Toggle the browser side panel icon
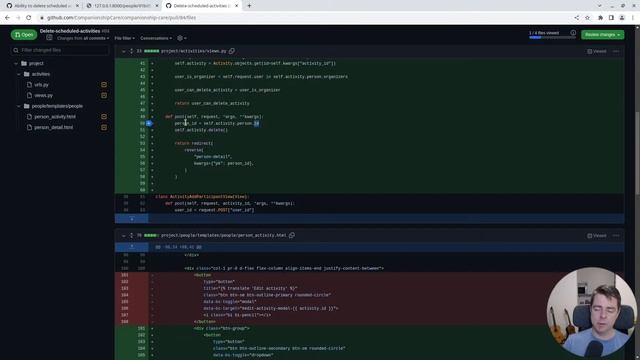 (611, 18)
